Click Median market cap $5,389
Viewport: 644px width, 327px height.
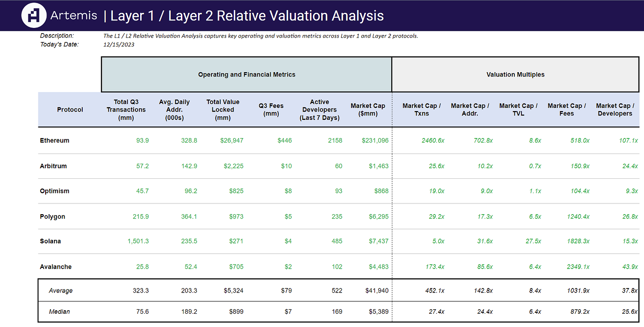pyautogui.click(x=379, y=312)
